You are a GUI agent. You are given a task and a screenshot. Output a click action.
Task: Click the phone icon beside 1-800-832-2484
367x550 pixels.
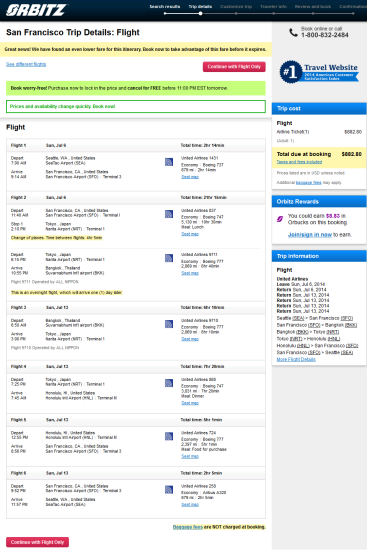(x=293, y=33)
